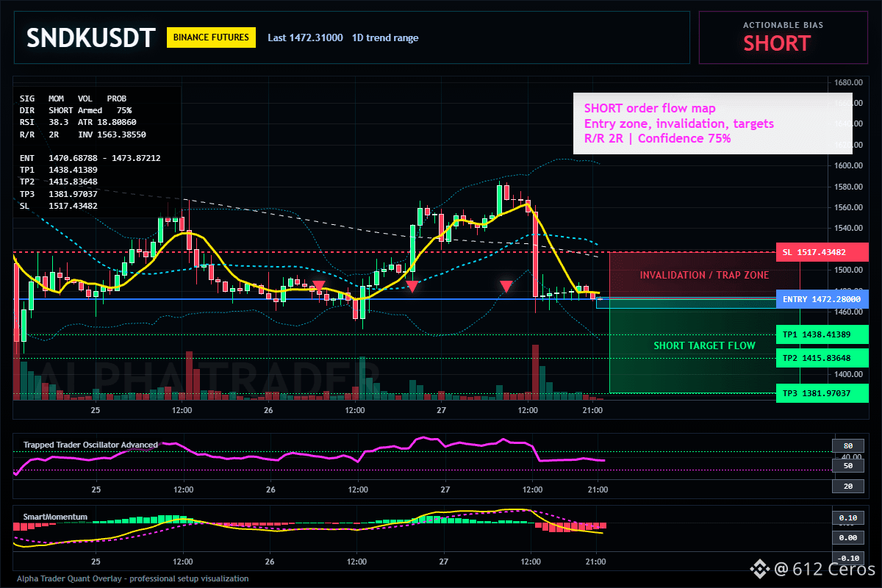
Task: Click the Alpha Trader Quant Overlay footer text
Action: point(133,578)
